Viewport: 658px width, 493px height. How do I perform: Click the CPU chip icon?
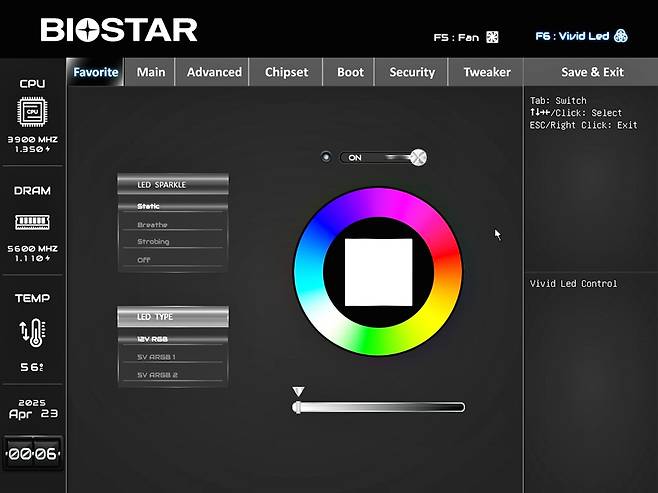pos(31,111)
